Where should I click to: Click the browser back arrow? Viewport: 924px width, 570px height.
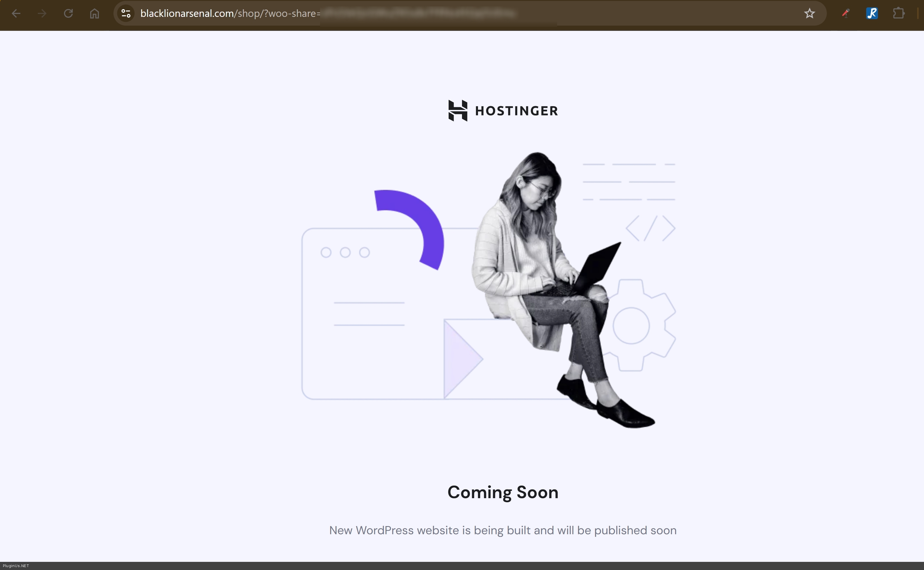(x=16, y=14)
